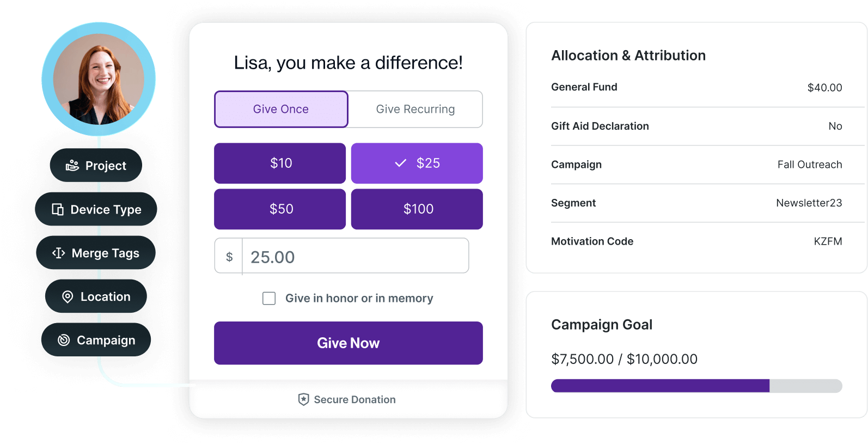
Task: Pick the $100 donation amount
Action: pyautogui.click(x=417, y=209)
